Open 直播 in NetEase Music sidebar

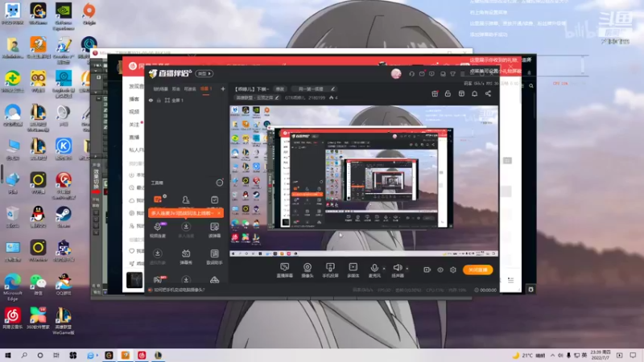[134, 137]
